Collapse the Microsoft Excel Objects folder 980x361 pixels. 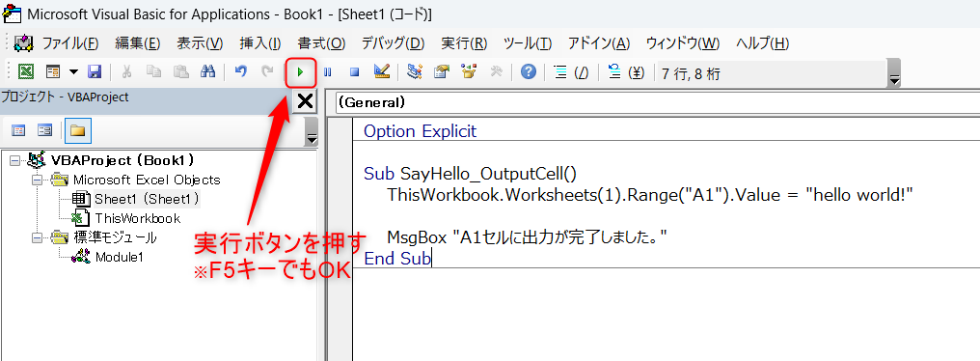(37, 180)
